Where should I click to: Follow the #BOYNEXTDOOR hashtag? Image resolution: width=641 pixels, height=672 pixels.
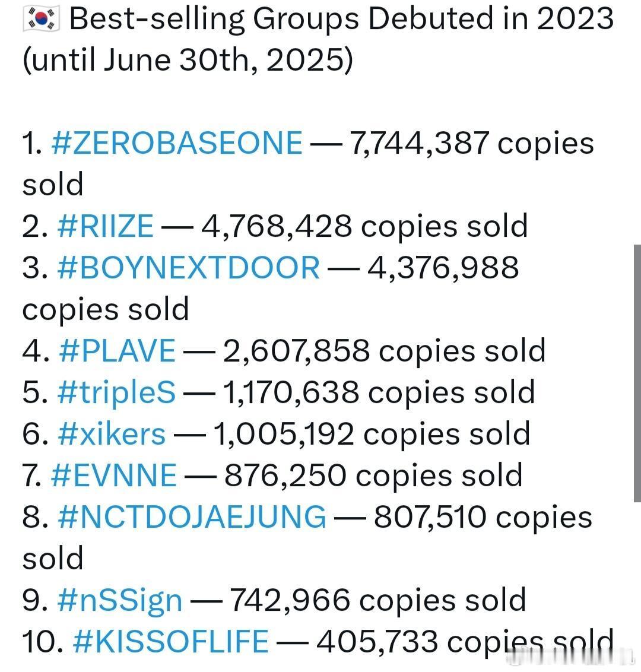pos(188,267)
